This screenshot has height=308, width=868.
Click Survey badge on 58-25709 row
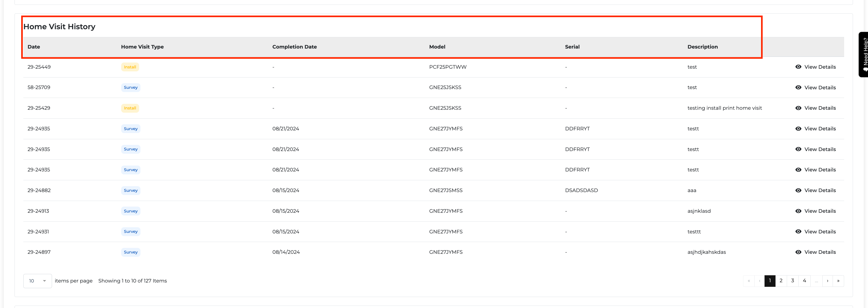(130, 87)
